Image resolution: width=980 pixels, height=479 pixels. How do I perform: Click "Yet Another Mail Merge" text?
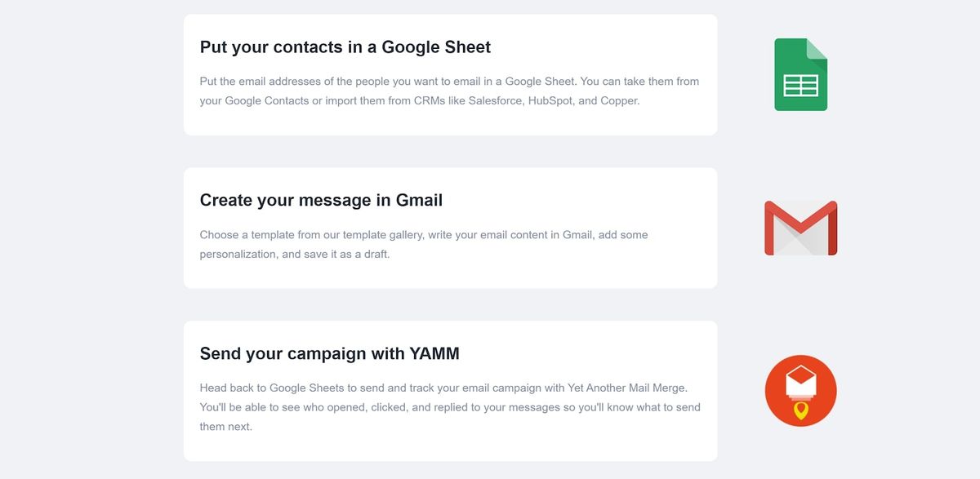pyautogui.click(x=632, y=388)
